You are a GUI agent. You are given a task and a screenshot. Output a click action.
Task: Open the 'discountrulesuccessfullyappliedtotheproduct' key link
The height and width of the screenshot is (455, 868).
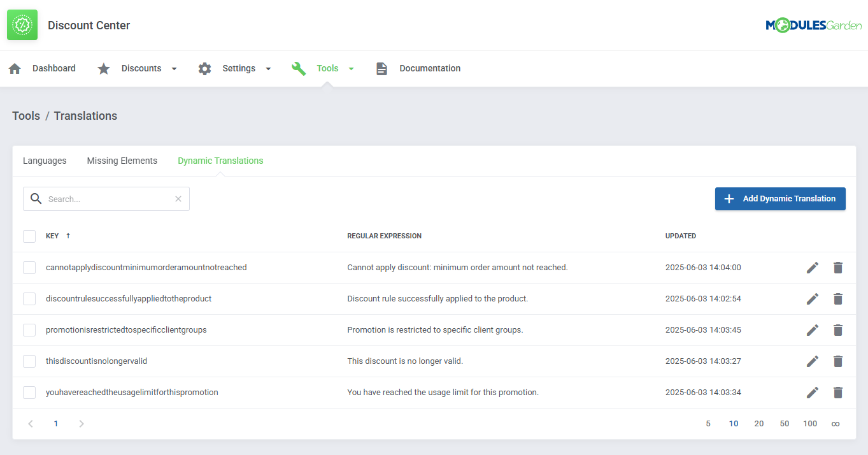[x=129, y=298]
